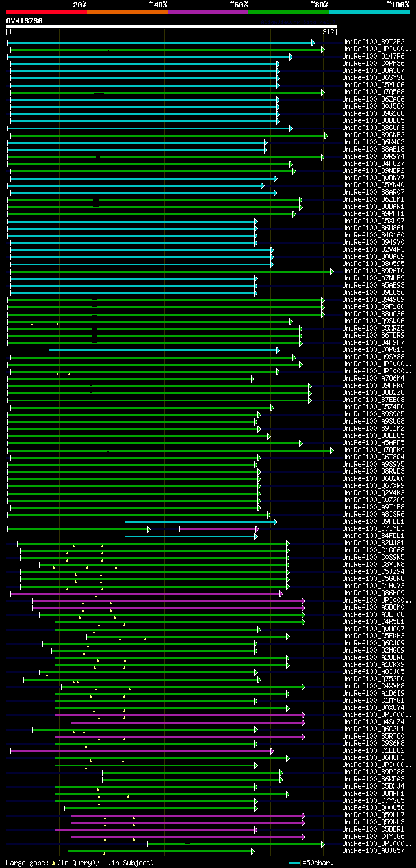
Task: Choose the UniRef100_B4FWZ7 row label
Action: coord(374,164)
